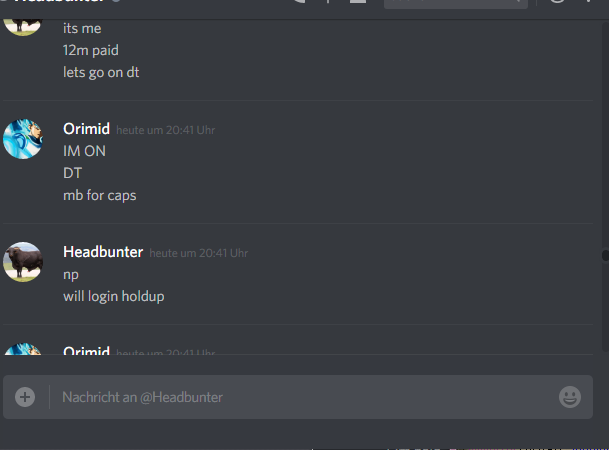Click the search field in the top bar

(x=456, y=3)
